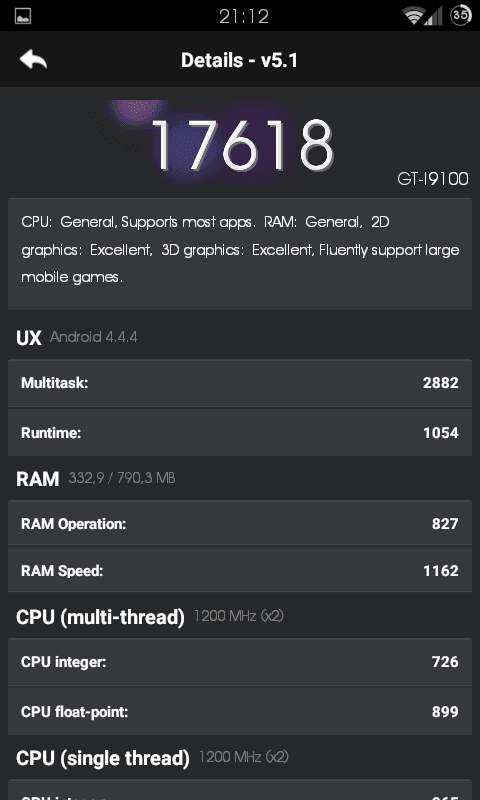Select the Multitask score row

click(x=240, y=383)
